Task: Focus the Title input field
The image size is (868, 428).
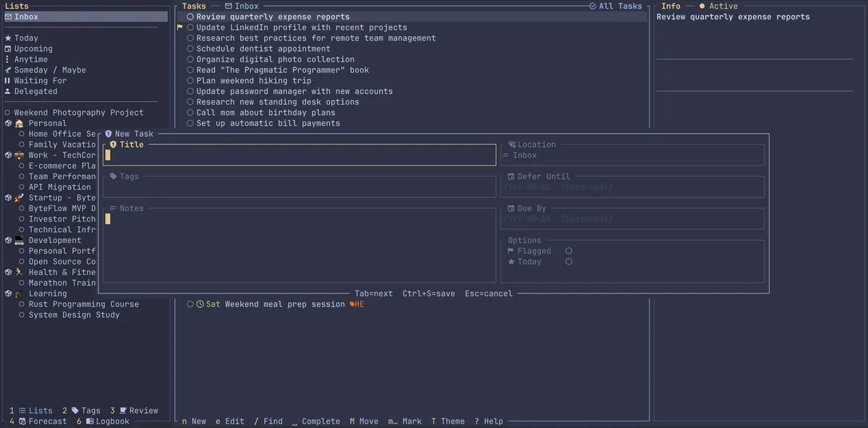Action: (299, 155)
